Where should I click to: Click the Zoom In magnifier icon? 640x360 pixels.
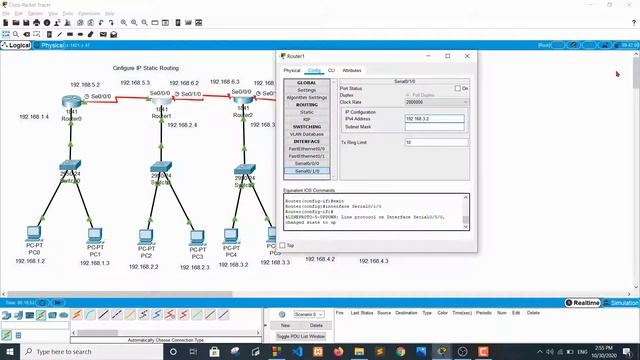[124, 23]
